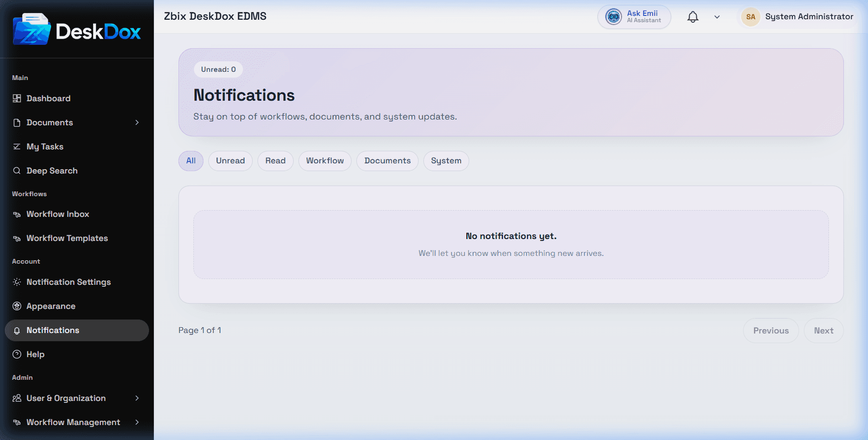Show Documents notifications only
868x440 pixels.
387,161
